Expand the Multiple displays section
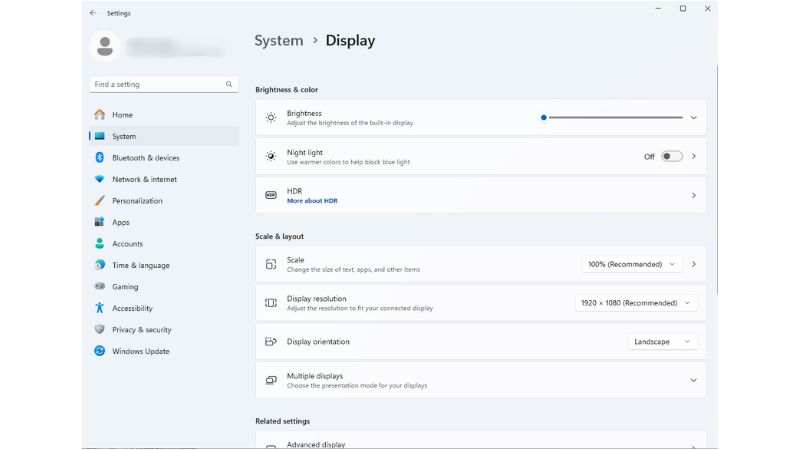The height and width of the screenshot is (450, 800). [693, 380]
